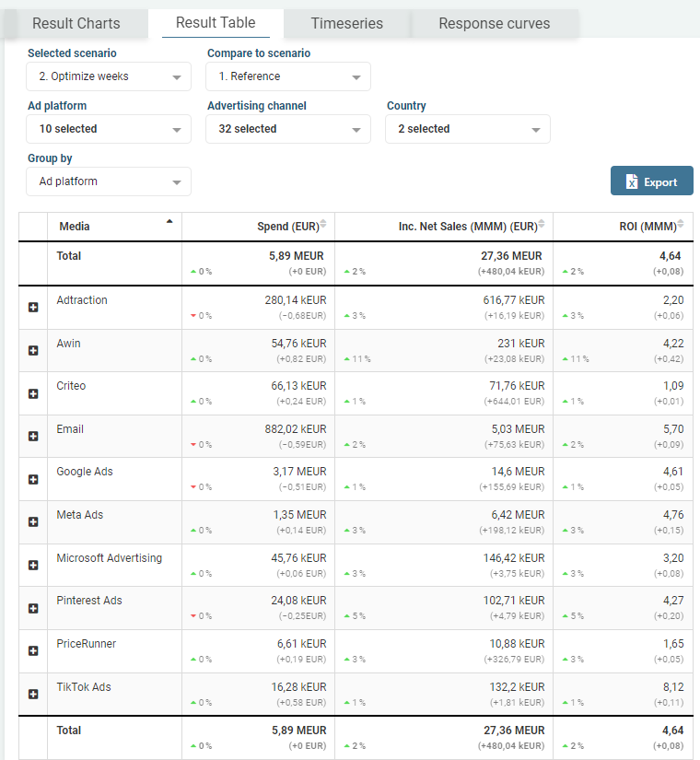Expand the Adtraction row plus icon
This screenshot has height=760, width=700.
33,308
